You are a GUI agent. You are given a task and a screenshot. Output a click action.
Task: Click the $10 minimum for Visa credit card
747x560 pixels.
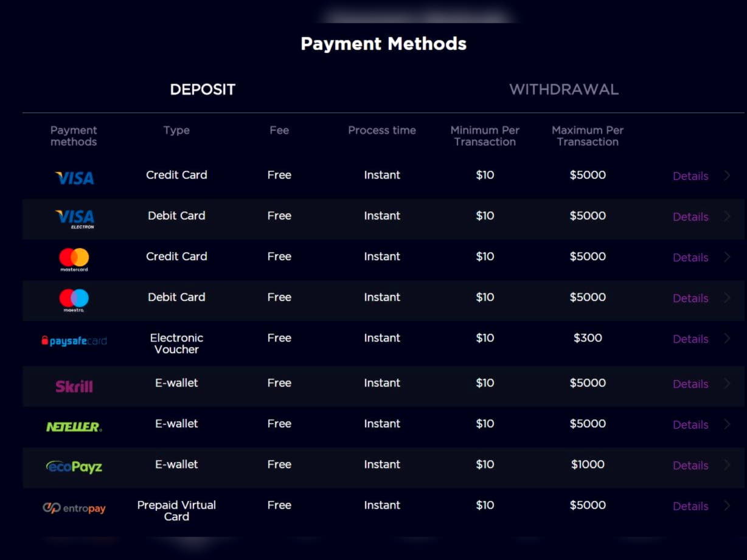[x=485, y=175]
